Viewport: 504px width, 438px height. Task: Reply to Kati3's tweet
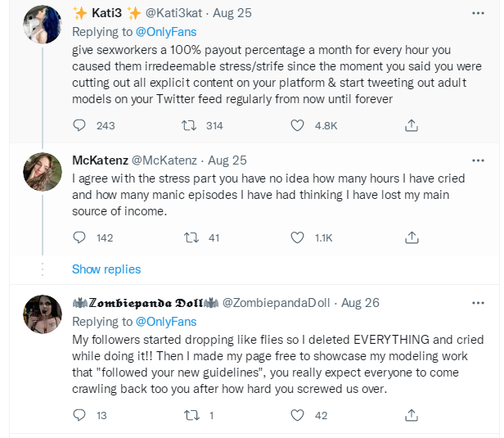(x=79, y=125)
